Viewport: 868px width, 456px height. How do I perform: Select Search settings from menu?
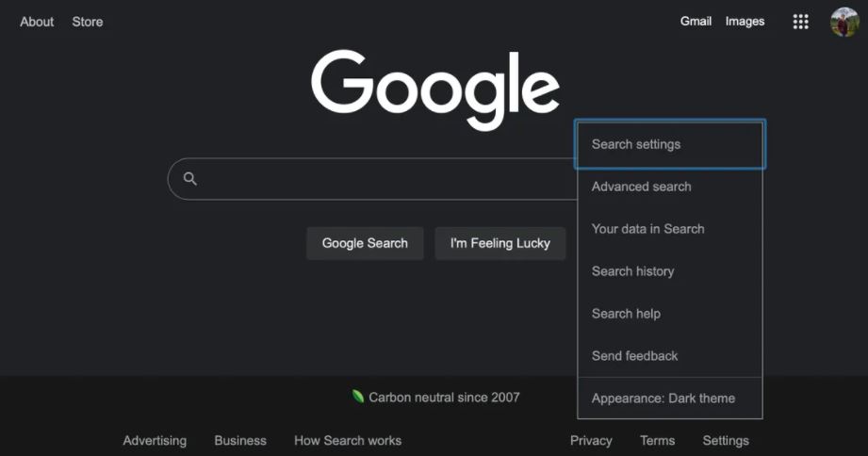636,144
